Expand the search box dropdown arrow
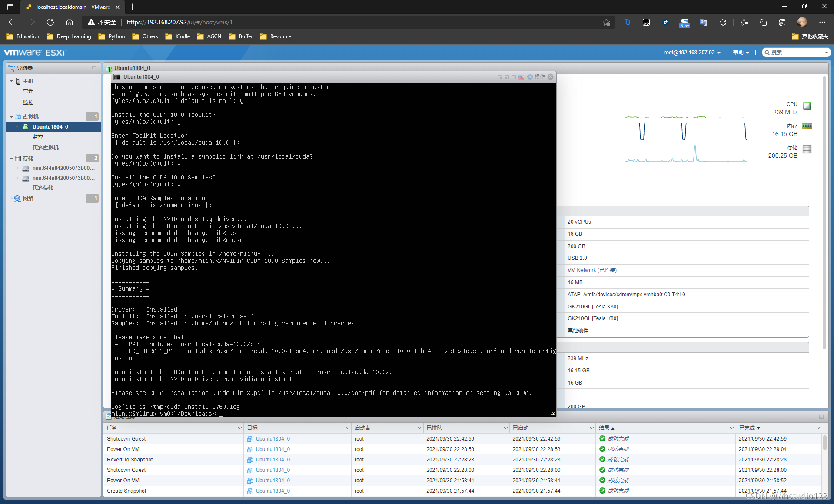This screenshot has height=504, width=834. [x=826, y=53]
